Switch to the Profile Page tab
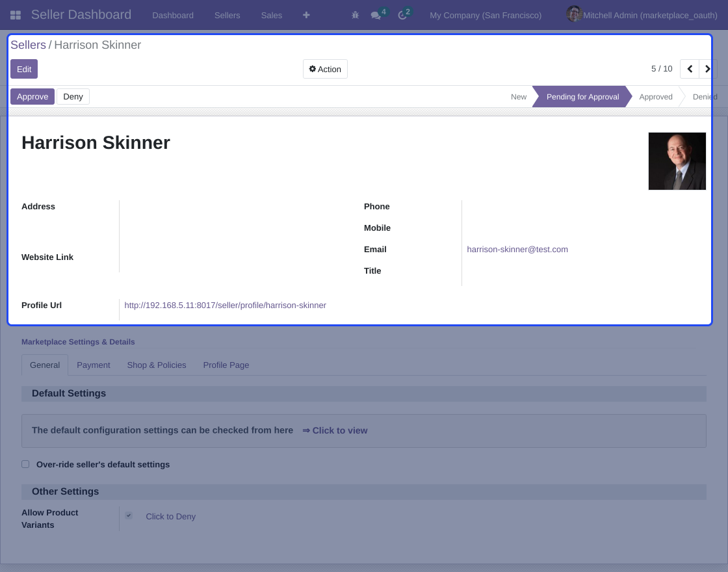The image size is (728, 572). click(226, 365)
